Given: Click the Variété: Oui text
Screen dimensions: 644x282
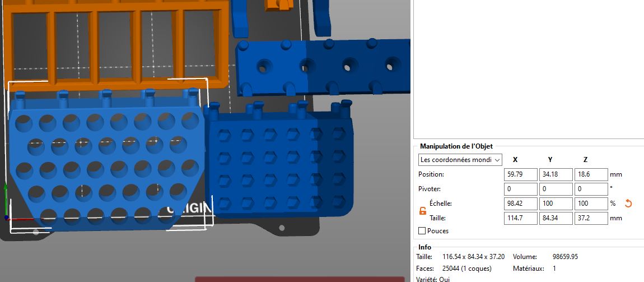Looking at the screenshot, I should (x=433, y=279).
